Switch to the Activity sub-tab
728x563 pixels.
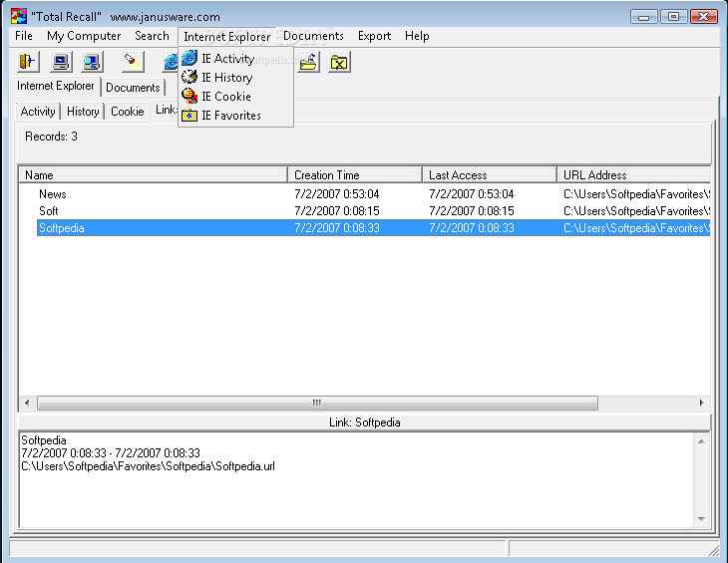pyautogui.click(x=38, y=112)
